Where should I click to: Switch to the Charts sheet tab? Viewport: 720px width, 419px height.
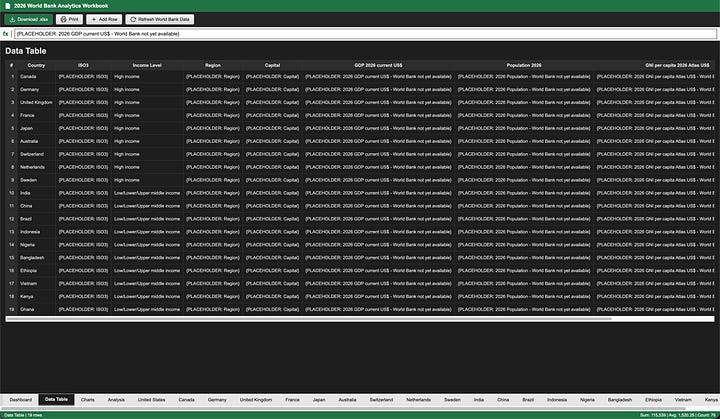[x=88, y=400]
